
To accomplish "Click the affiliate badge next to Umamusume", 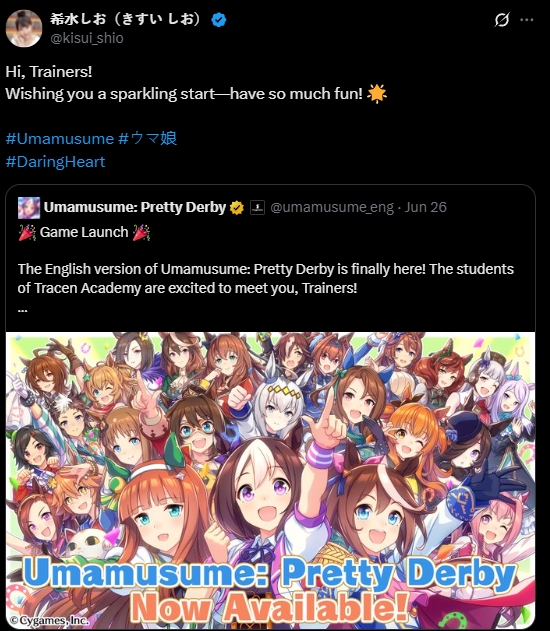I will coord(257,208).
